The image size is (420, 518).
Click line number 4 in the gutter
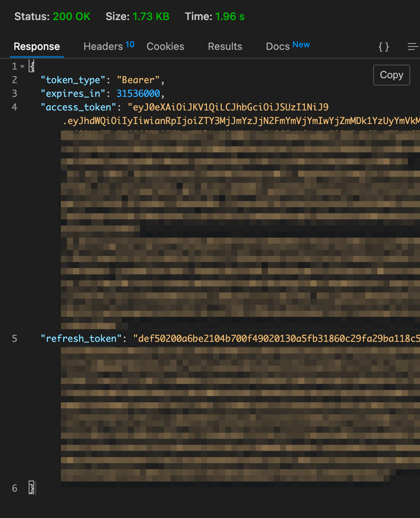coord(15,107)
